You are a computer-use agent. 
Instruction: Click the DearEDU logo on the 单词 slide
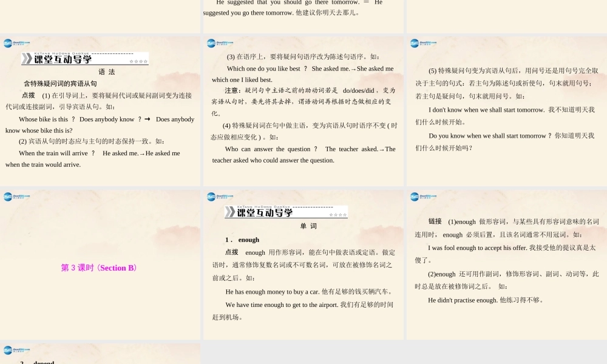pyautogui.click(x=214, y=197)
